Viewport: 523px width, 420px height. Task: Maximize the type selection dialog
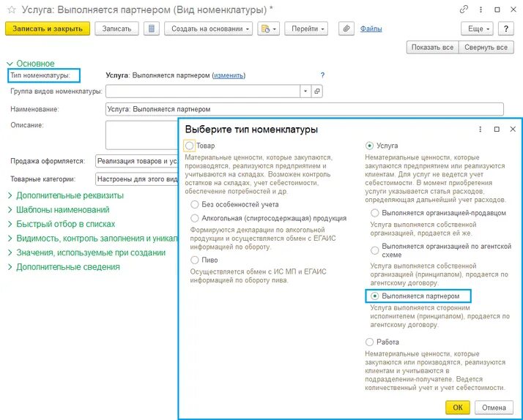tap(497, 130)
